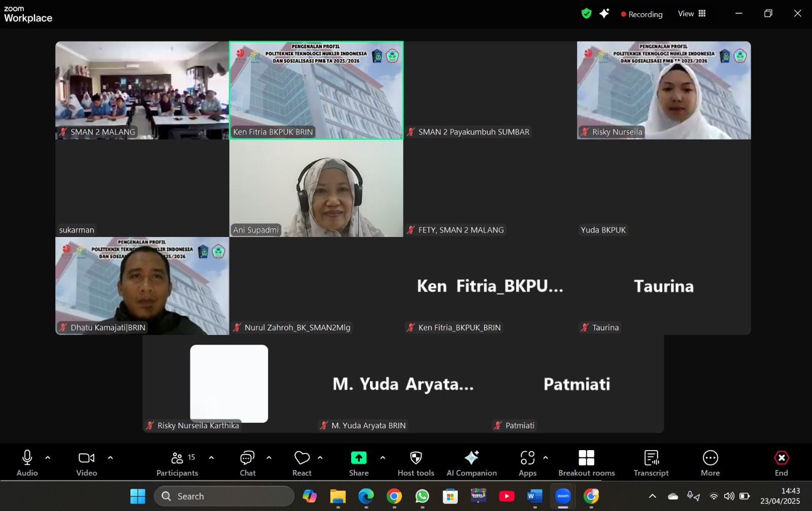Viewport: 812px width, 511px height.
Task: Expand audio options arrow
Action: coord(48,458)
